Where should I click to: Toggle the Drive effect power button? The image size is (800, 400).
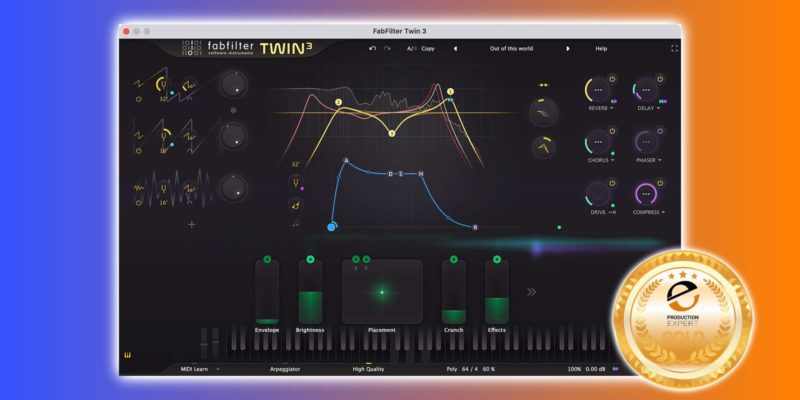click(x=612, y=183)
